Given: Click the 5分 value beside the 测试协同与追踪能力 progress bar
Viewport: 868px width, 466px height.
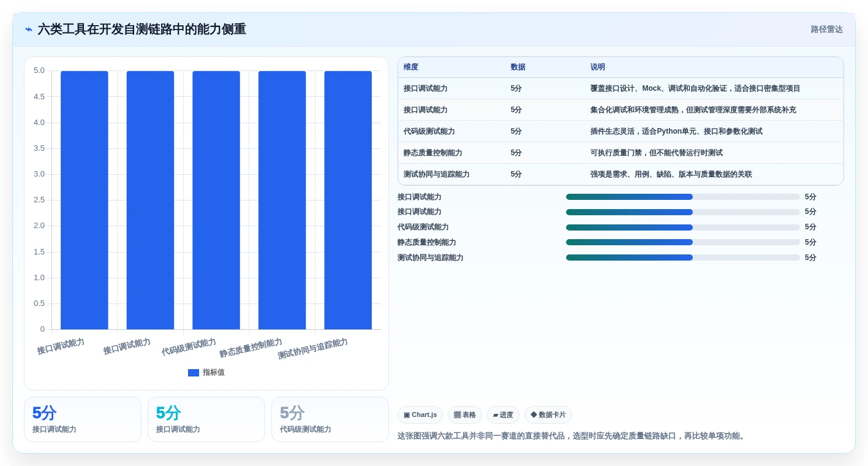Looking at the screenshot, I should click(x=810, y=258).
